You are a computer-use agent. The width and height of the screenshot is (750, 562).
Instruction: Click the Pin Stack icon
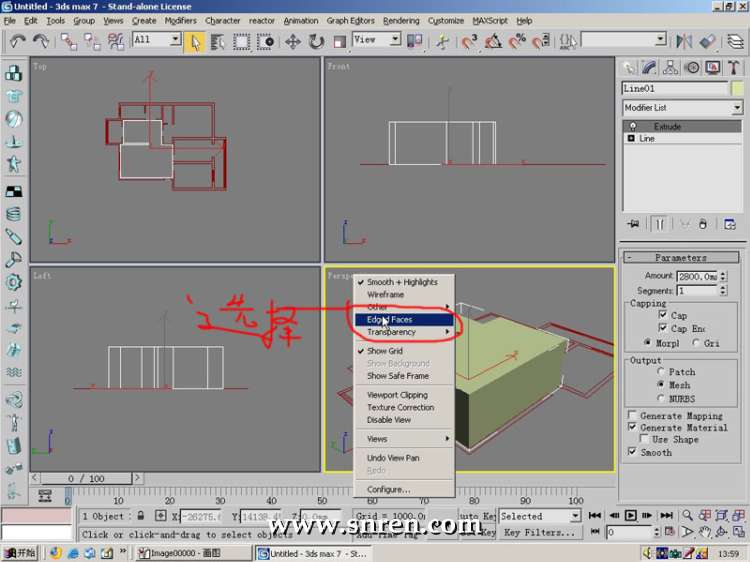632,224
